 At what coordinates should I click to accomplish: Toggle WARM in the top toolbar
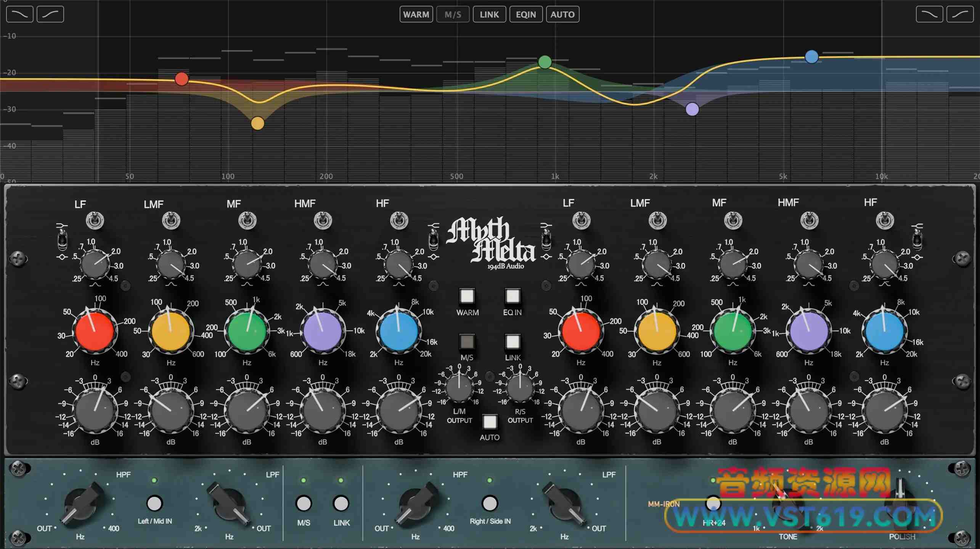(416, 14)
